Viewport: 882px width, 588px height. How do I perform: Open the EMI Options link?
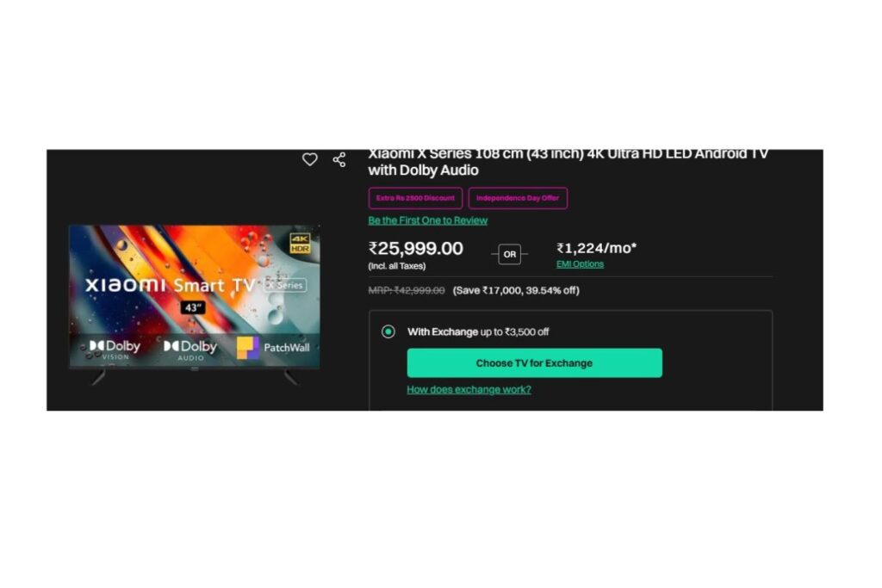click(x=580, y=264)
